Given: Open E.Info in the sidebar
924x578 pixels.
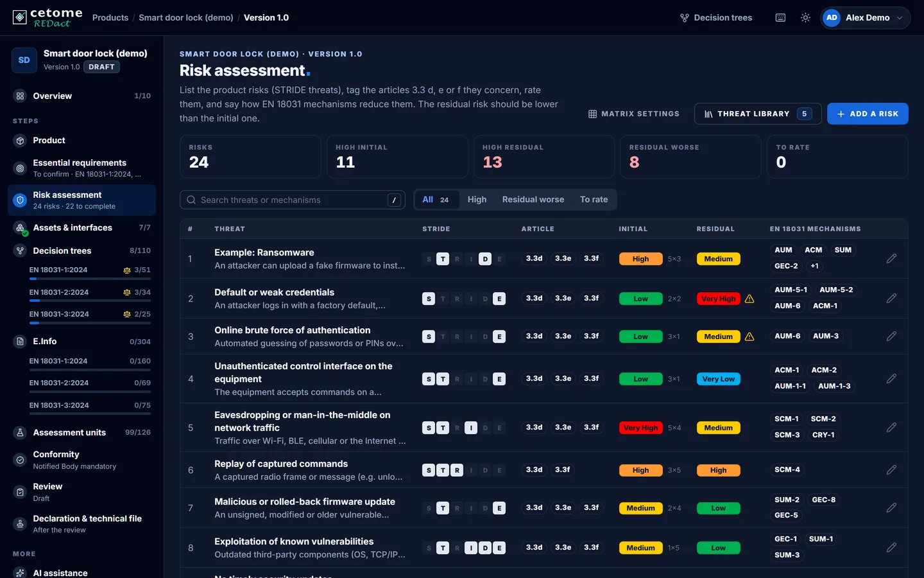Looking at the screenshot, I should point(81,341).
